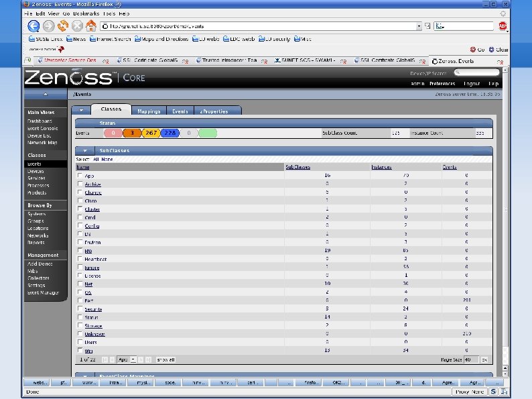Open the Misc bookmark folder

point(303,39)
